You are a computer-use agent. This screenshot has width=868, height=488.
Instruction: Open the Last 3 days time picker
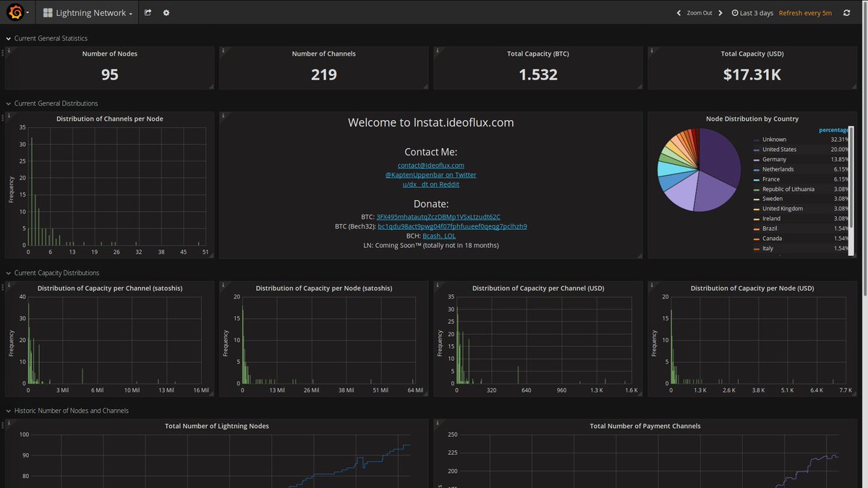tap(752, 13)
